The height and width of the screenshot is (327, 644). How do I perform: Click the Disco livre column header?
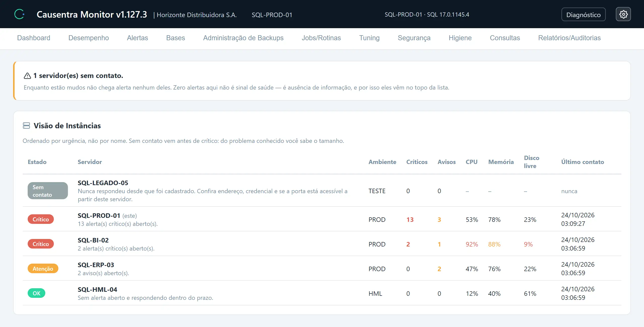click(532, 162)
